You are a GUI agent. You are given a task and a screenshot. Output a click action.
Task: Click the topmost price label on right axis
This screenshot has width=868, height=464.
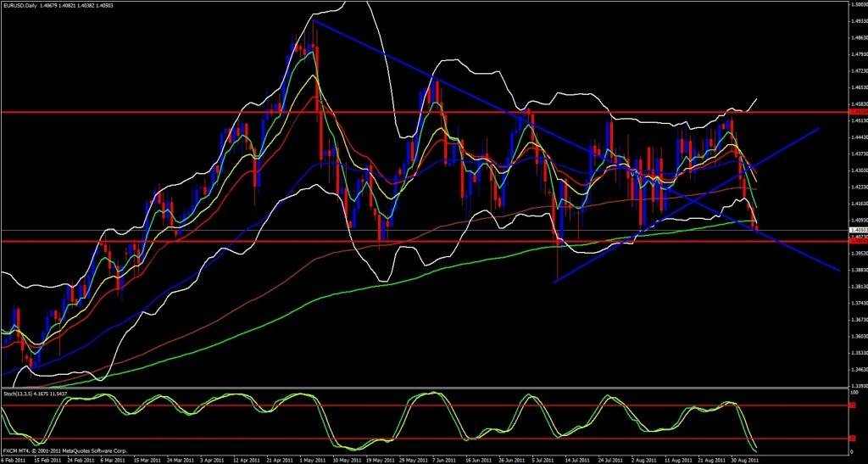(856, 5)
